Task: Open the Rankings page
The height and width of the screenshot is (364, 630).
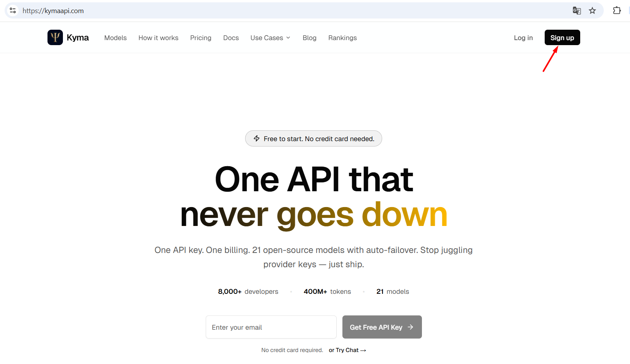Action: 342,38
